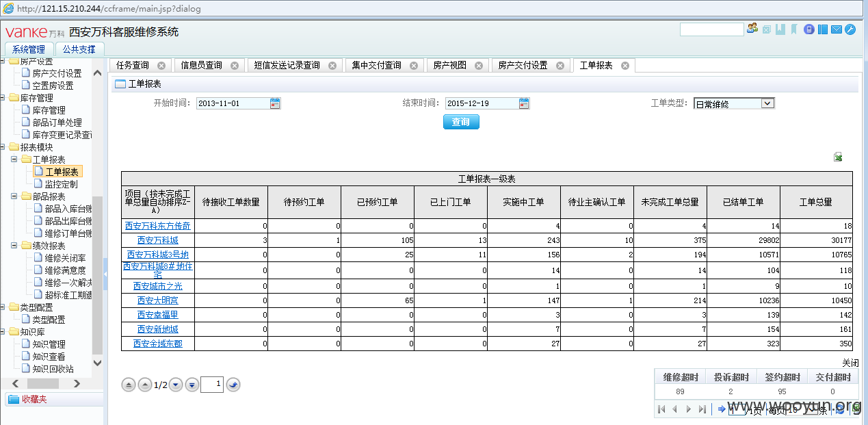Screen dimensions: 868x425
Task: Open the 西安金域东郡 project link
Action: (x=158, y=344)
